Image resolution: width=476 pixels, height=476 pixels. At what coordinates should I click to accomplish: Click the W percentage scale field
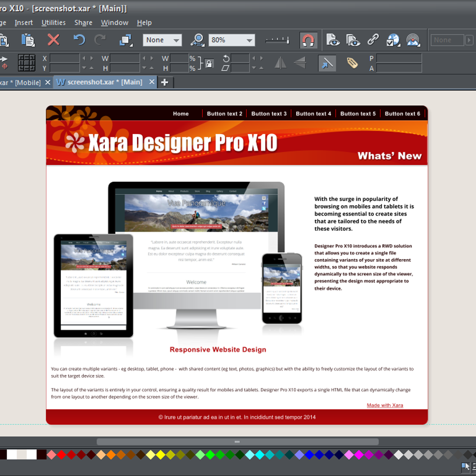click(179, 58)
